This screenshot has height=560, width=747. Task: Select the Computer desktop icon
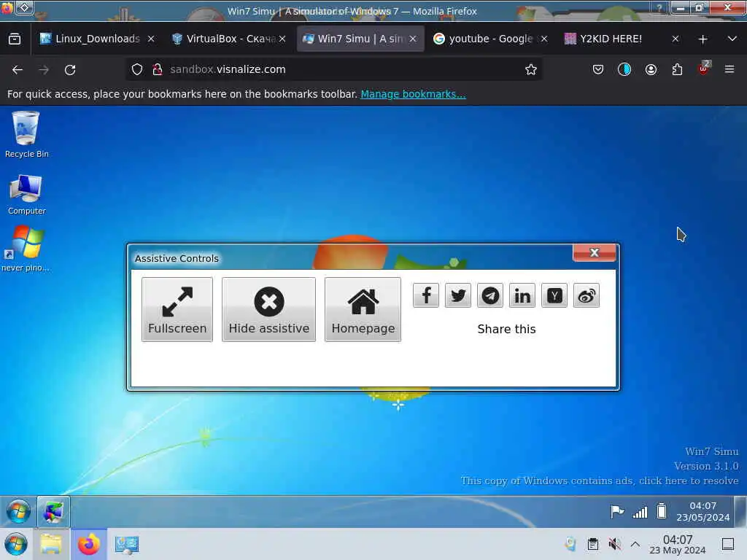click(26, 194)
